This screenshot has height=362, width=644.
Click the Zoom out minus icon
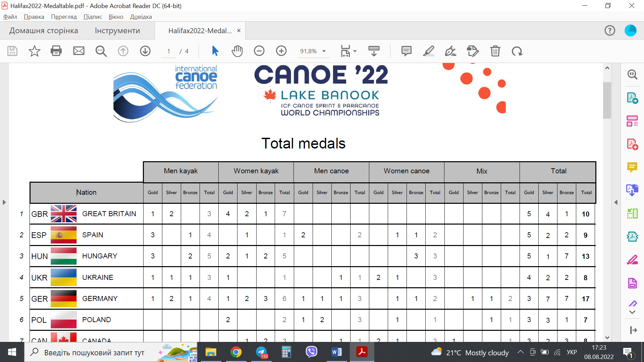(x=259, y=51)
